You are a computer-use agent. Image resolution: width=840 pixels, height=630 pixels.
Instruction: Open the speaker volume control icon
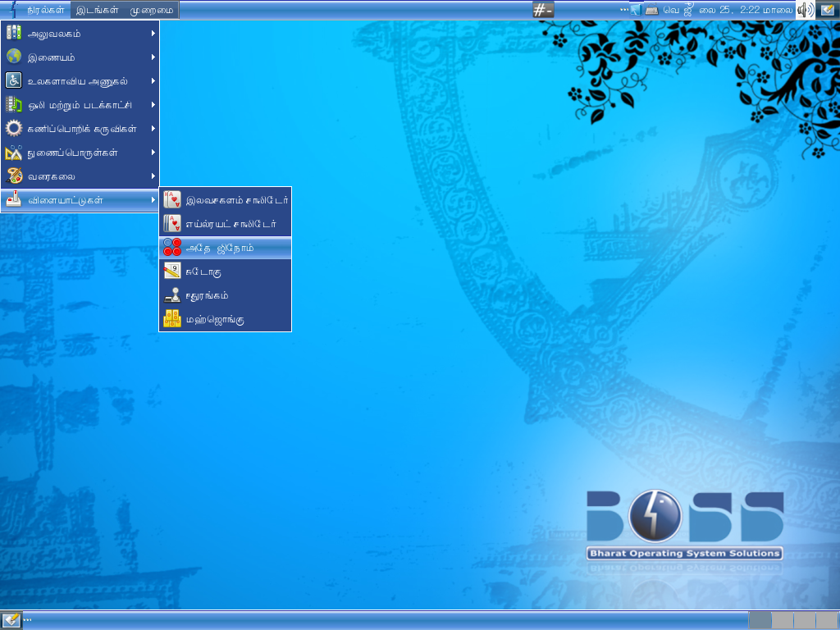(x=806, y=10)
